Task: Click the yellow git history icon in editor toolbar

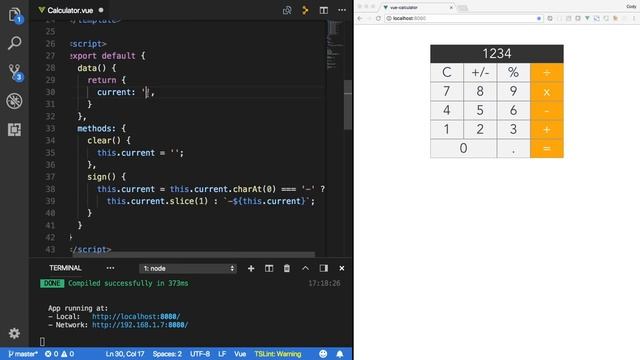Action: 305,10
